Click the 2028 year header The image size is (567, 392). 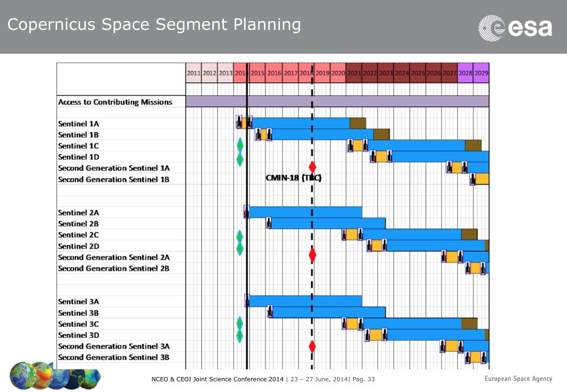point(466,73)
